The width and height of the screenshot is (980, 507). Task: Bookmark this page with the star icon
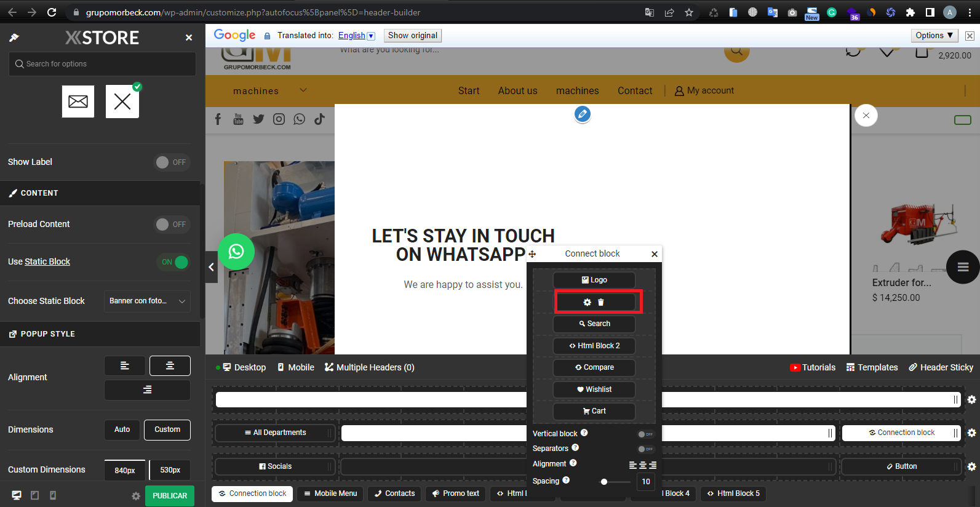[689, 12]
